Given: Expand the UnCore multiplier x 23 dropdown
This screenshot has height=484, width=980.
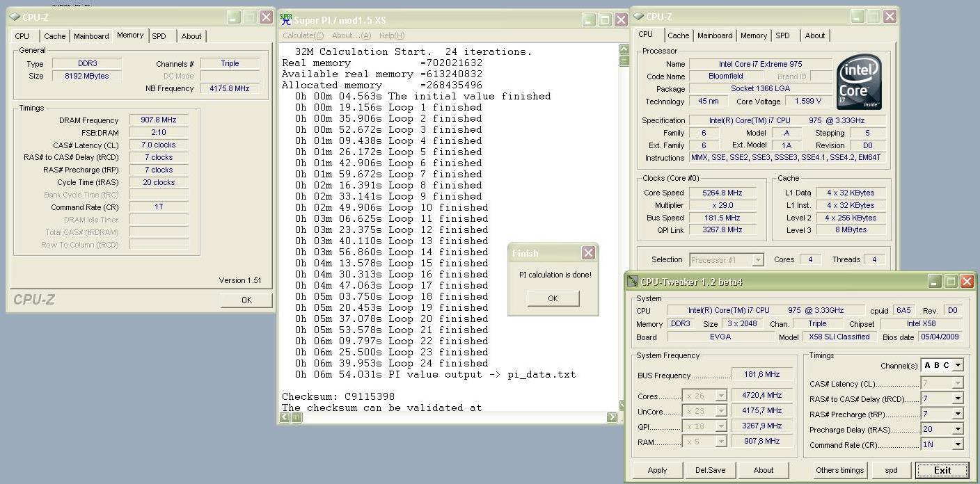Looking at the screenshot, I should 721,410.
